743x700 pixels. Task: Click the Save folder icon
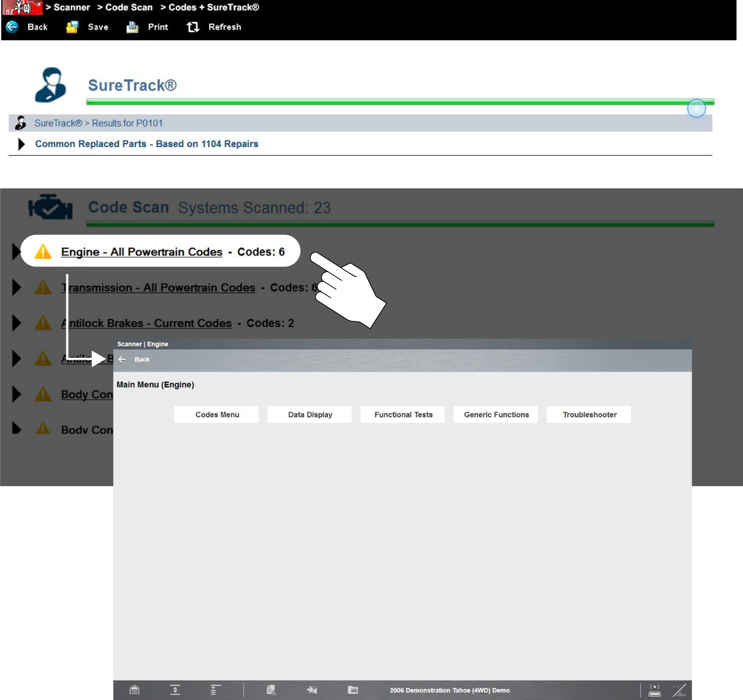(x=72, y=27)
